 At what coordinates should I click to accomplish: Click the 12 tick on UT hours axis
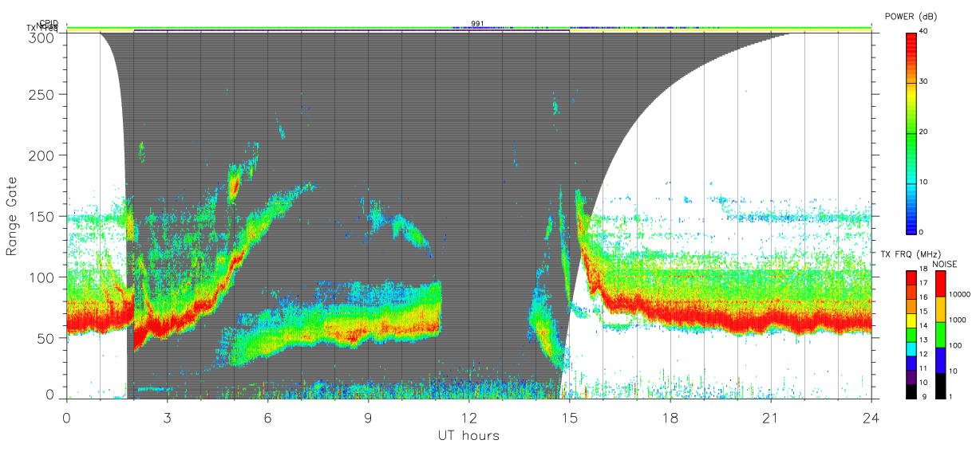click(469, 417)
